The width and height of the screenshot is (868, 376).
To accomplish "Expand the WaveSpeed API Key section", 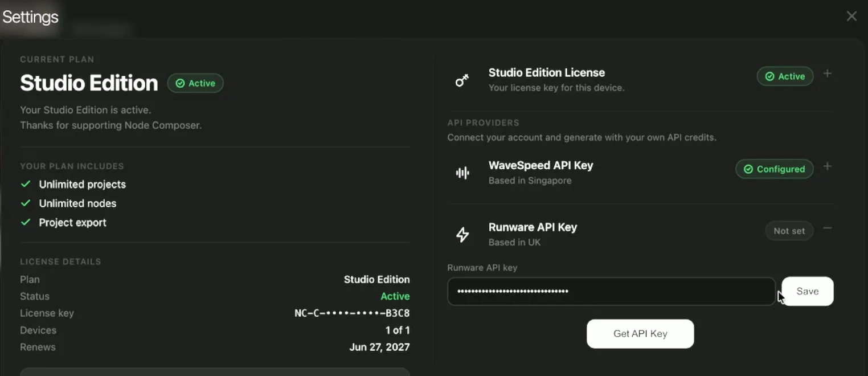I will pos(828,166).
